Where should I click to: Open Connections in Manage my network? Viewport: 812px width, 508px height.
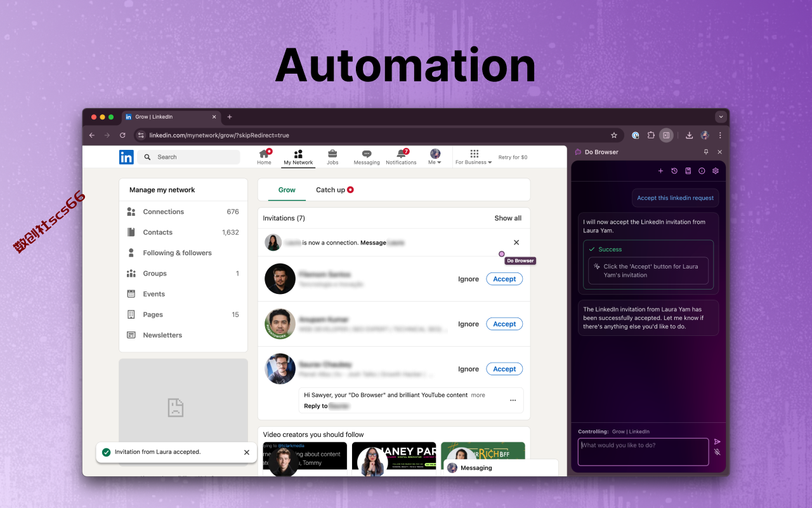(183, 212)
